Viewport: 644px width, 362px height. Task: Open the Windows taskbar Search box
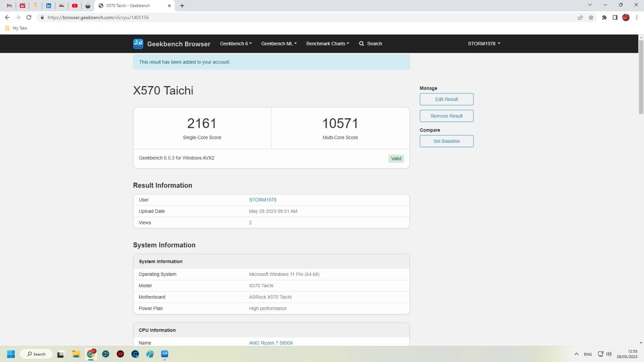(x=36, y=354)
